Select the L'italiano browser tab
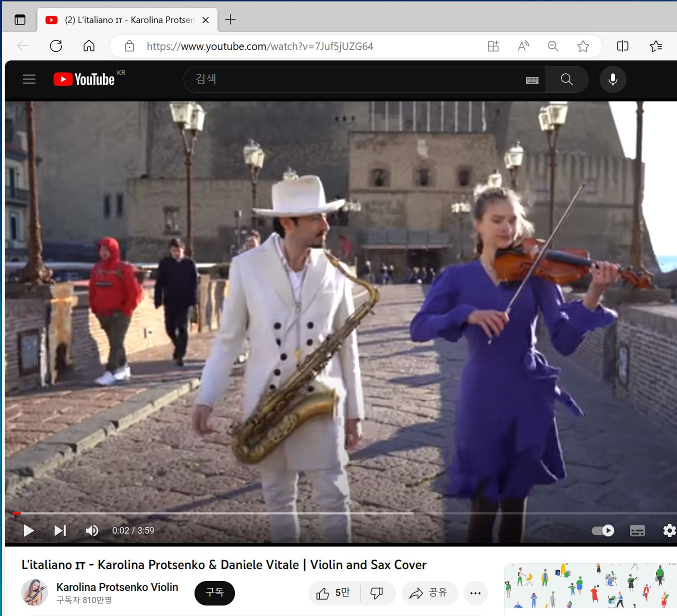 127,20
